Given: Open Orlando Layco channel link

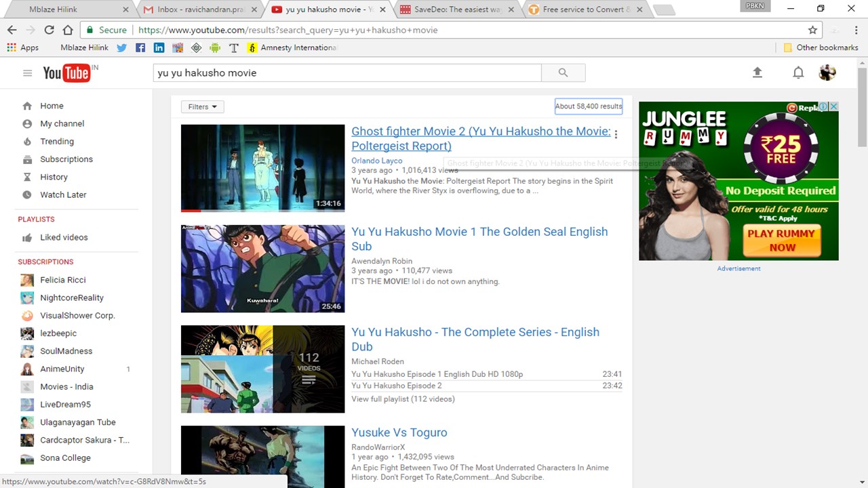Looking at the screenshot, I should (376, 161).
